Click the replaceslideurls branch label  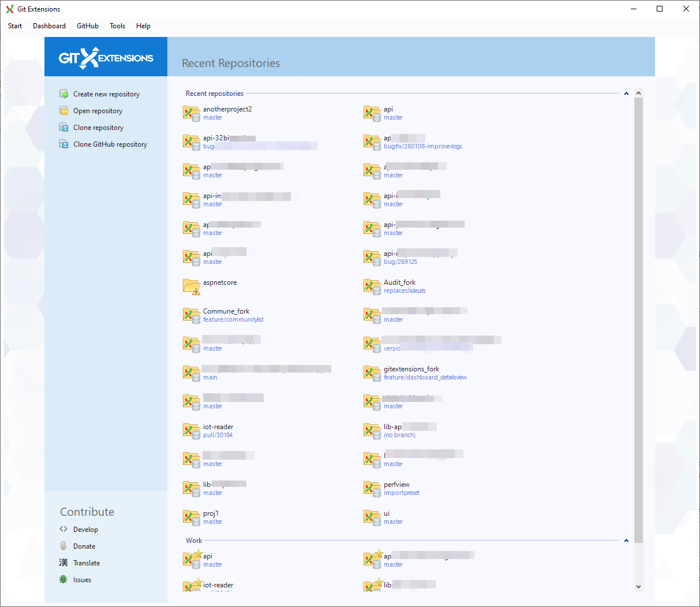[x=405, y=291]
